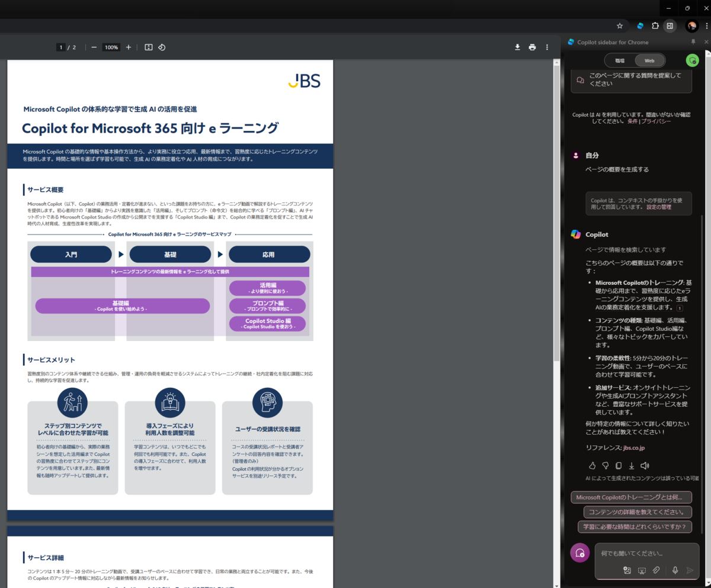
Task: Give the Copilot response a thumbs up
Action: [592, 465]
